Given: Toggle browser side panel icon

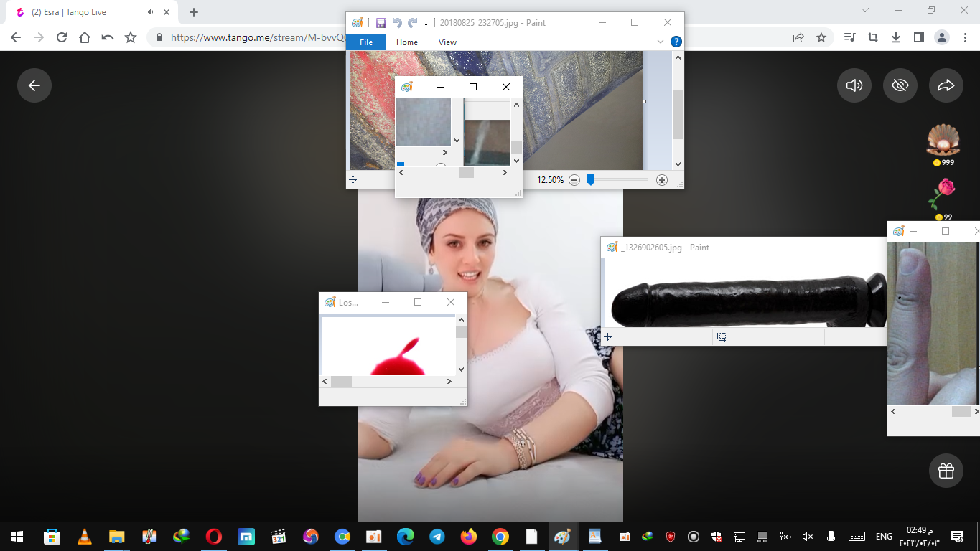Looking at the screenshot, I should point(918,37).
